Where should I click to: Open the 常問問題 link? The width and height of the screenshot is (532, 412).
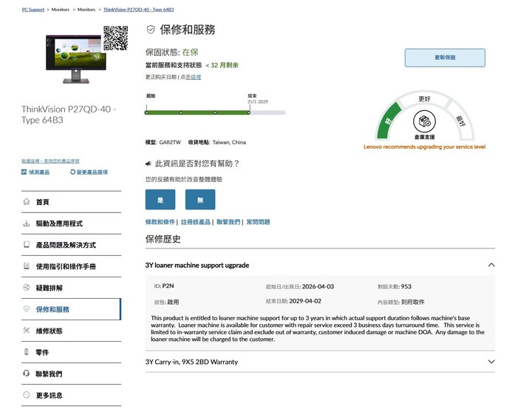point(258,222)
